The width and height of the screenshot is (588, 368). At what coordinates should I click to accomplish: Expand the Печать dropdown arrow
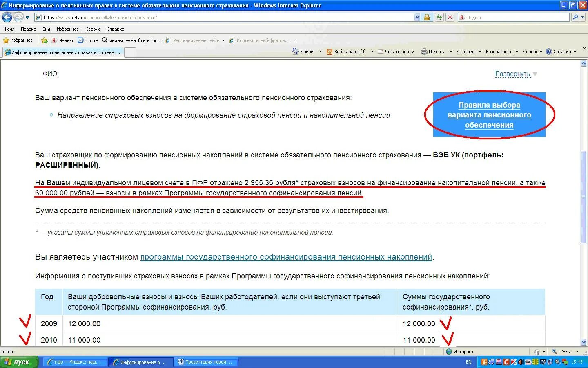(x=451, y=52)
